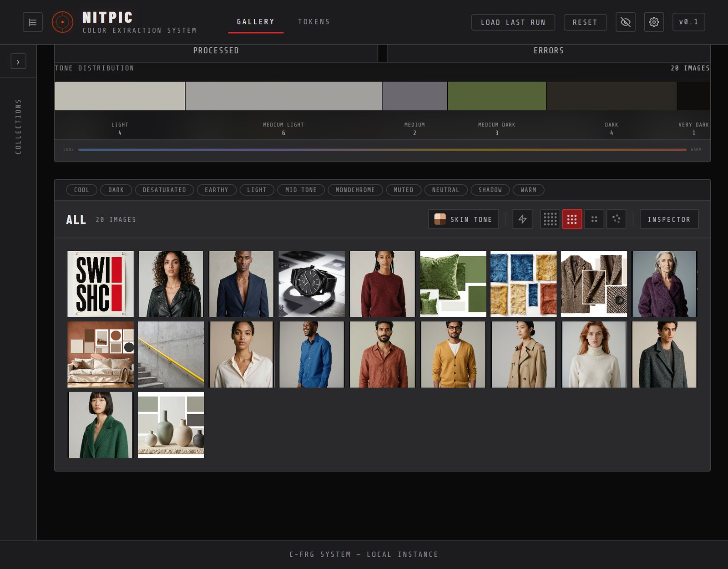Filter by the Shadow tag

click(490, 190)
